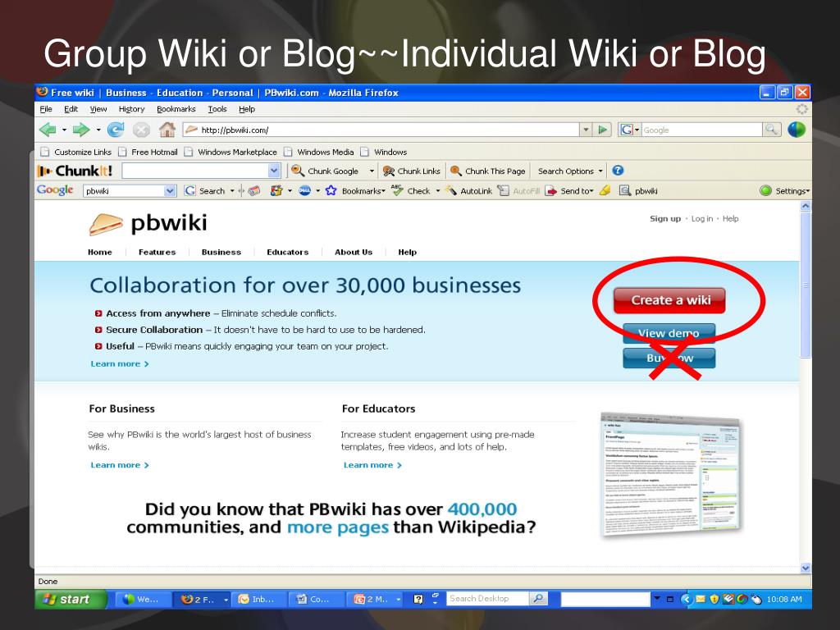Click the Log in link

702,218
